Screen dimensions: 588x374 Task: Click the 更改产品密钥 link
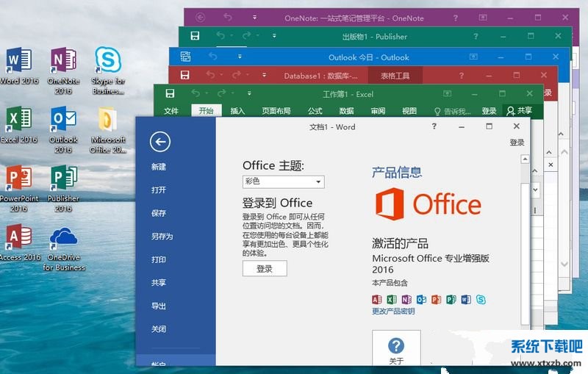click(393, 311)
